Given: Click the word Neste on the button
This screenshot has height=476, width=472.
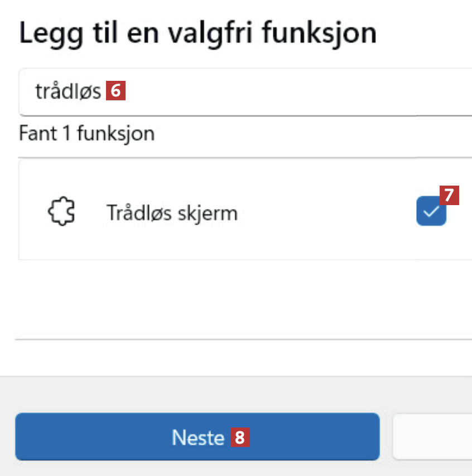Looking at the screenshot, I should 198,438.
